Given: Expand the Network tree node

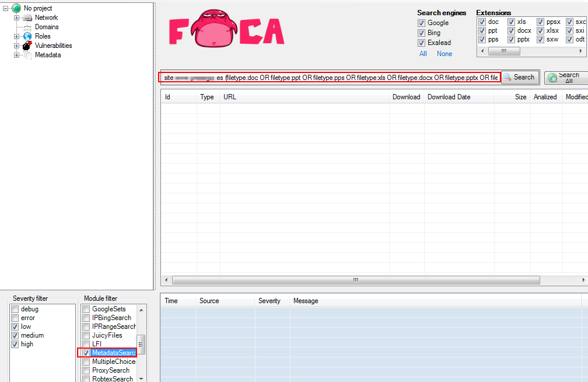Looking at the screenshot, I should tap(16, 18).
